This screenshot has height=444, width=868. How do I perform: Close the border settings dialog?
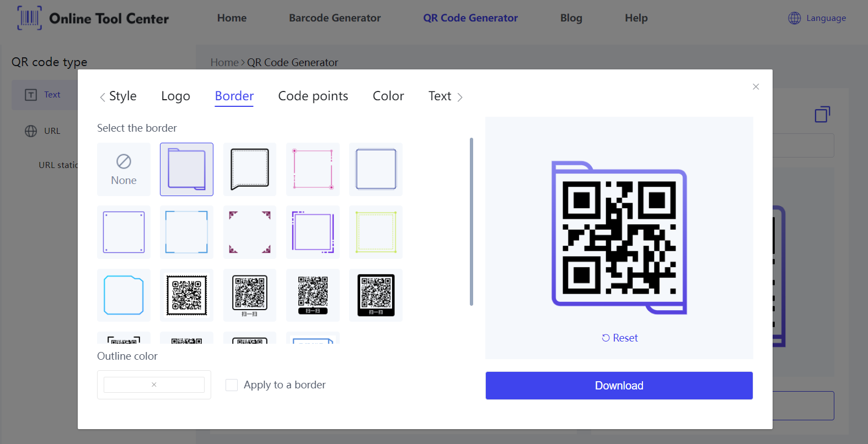tap(756, 86)
